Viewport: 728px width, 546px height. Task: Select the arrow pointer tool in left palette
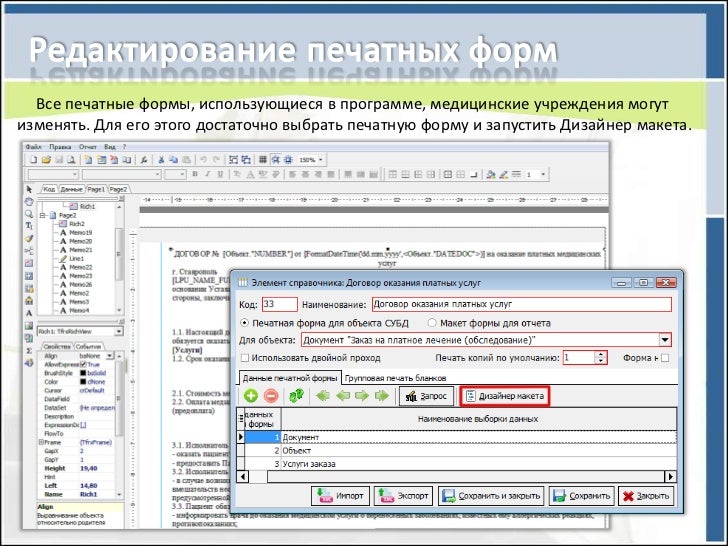pyautogui.click(x=29, y=189)
